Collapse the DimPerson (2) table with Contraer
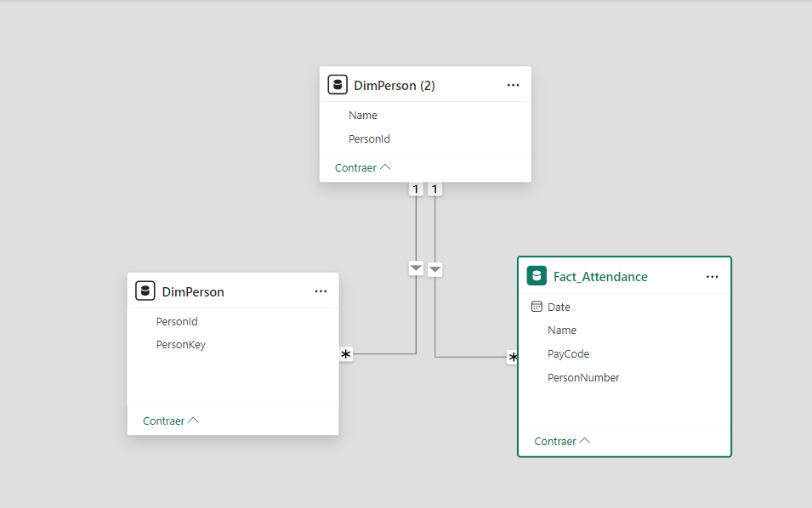The image size is (812, 508). (x=362, y=167)
